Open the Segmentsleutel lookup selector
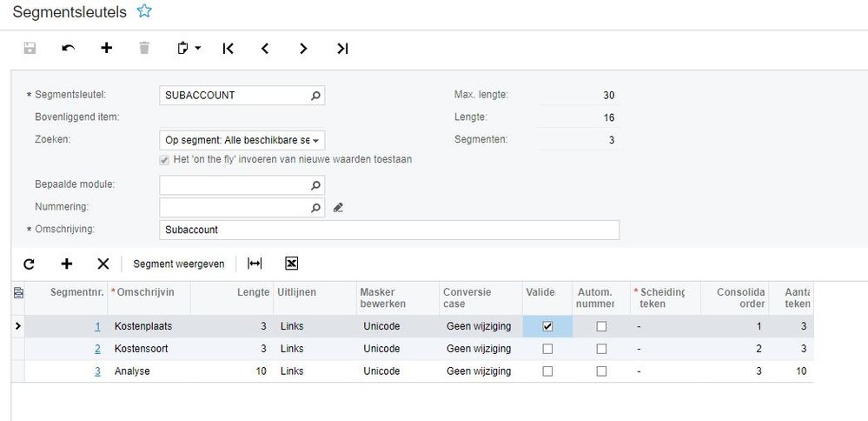This screenshot has height=421, width=868. pos(315,95)
